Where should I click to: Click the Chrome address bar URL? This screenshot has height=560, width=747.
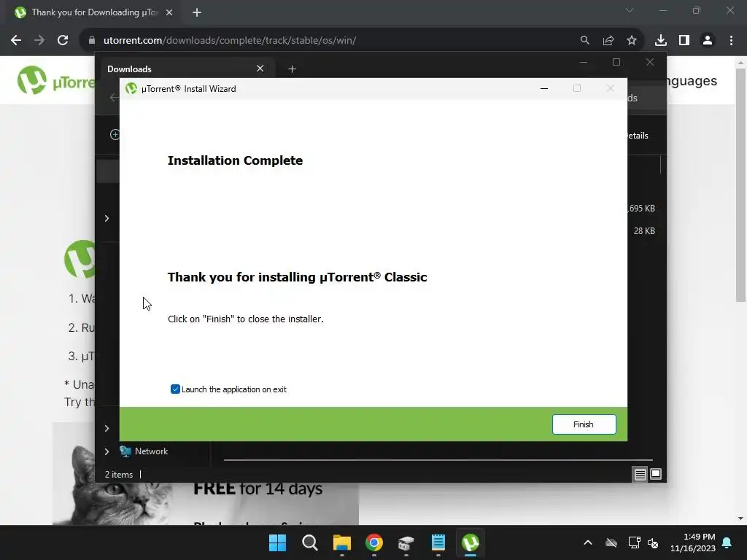tap(230, 41)
